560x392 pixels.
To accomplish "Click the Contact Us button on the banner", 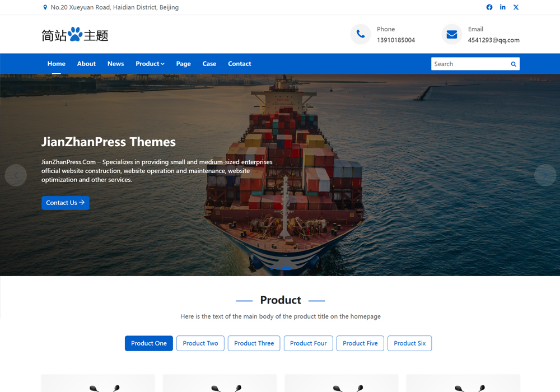I will pos(65,203).
